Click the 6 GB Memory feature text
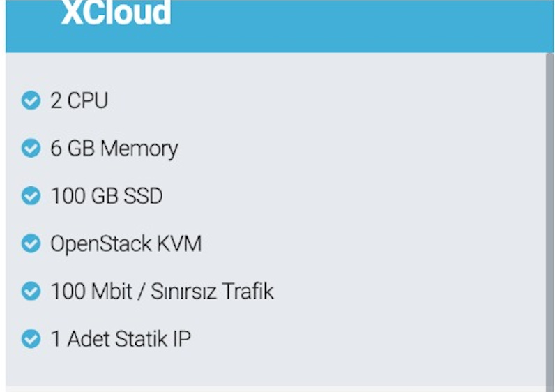 [114, 149]
